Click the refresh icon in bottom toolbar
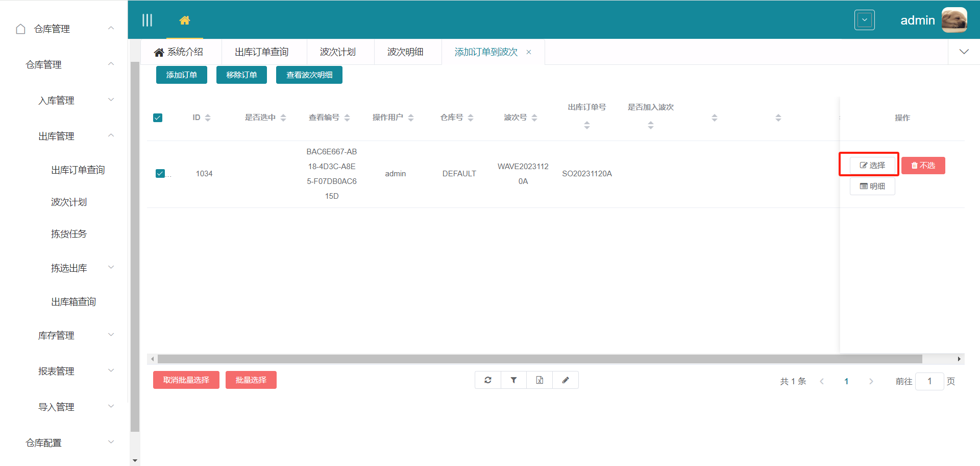Image resolution: width=980 pixels, height=466 pixels. pyautogui.click(x=488, y=380)
